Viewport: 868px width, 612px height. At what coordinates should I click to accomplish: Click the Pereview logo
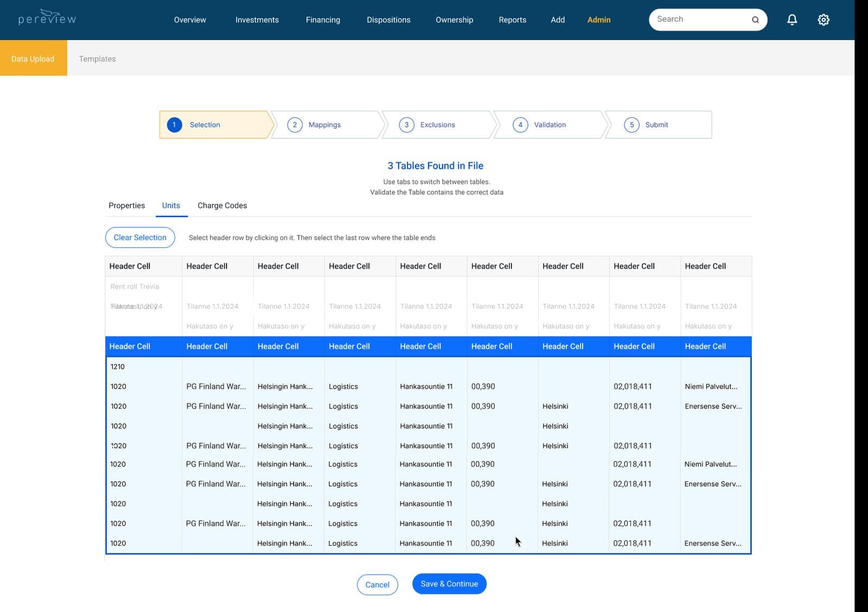[47, 17]
